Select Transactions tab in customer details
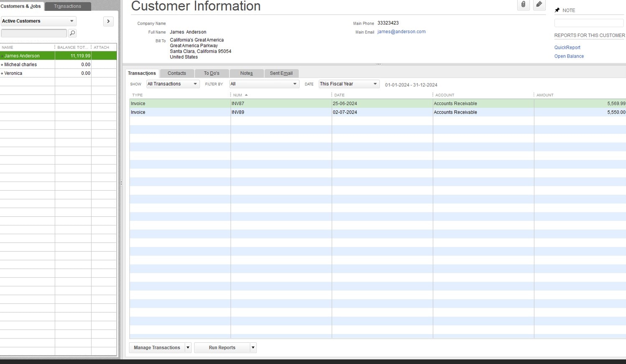The height and width of the screenshot is (364, 626). click(142, 73)
